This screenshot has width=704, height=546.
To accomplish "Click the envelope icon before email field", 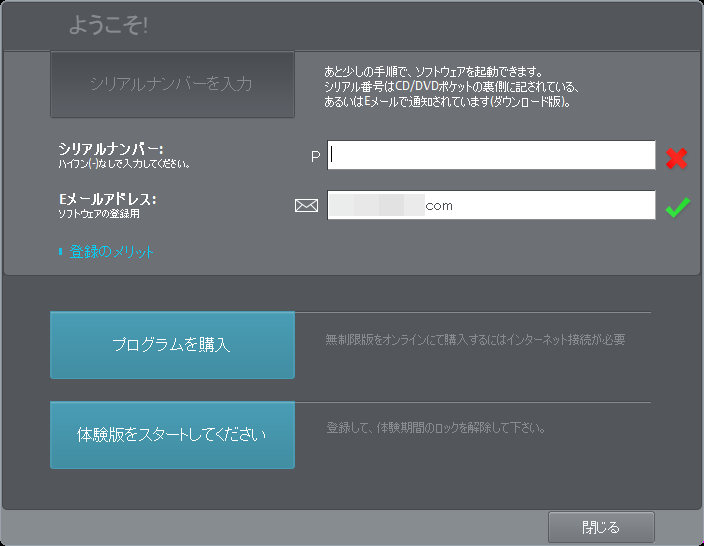I will [x=306, y=206].
